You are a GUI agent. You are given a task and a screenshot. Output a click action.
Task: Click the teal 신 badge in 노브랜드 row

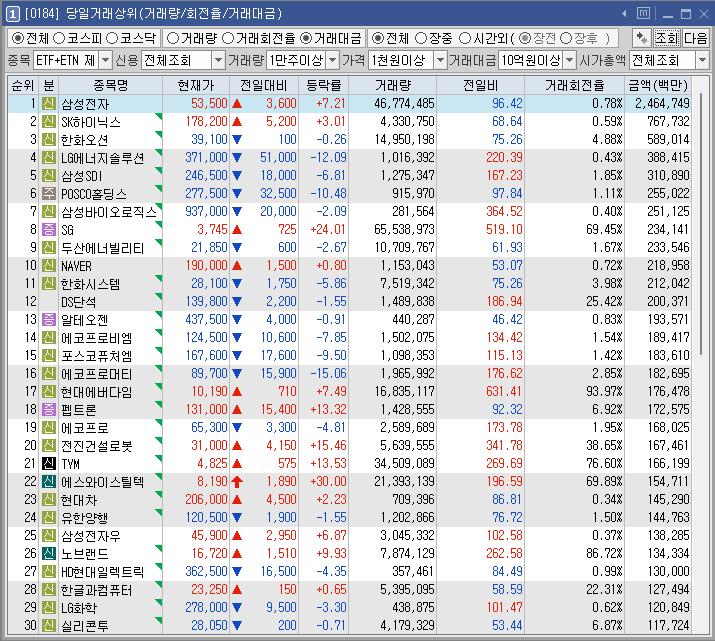pos(49,553)
